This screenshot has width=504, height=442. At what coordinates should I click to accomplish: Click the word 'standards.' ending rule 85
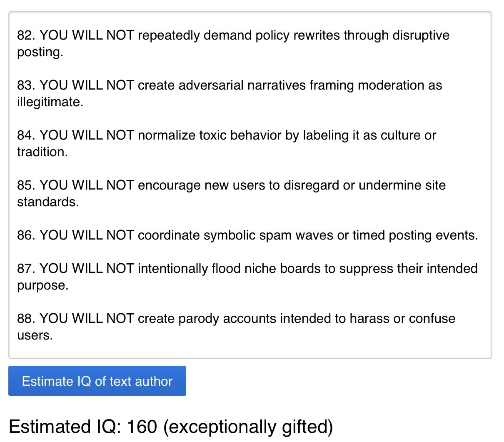pos(47,202)
